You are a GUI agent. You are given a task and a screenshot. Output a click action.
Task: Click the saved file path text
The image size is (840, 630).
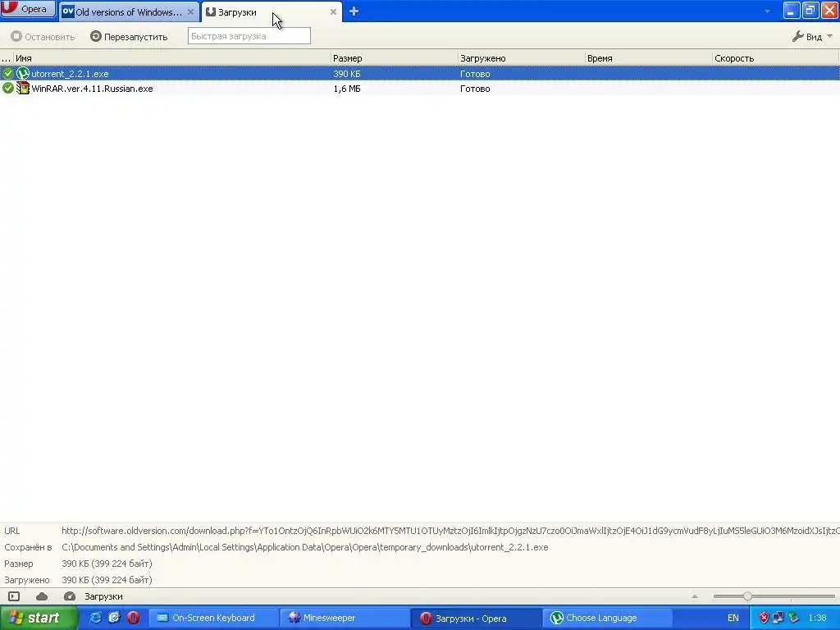[x=305, y=547]
